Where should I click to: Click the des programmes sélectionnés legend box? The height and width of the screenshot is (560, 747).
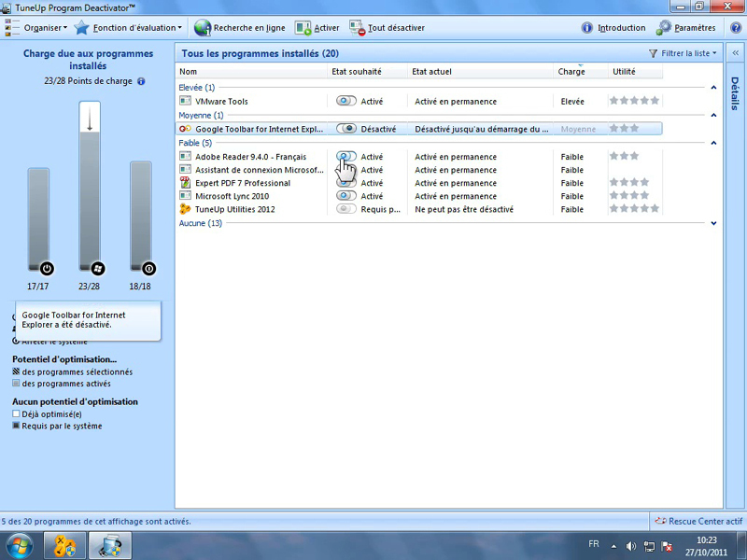(x=16, y=371)
